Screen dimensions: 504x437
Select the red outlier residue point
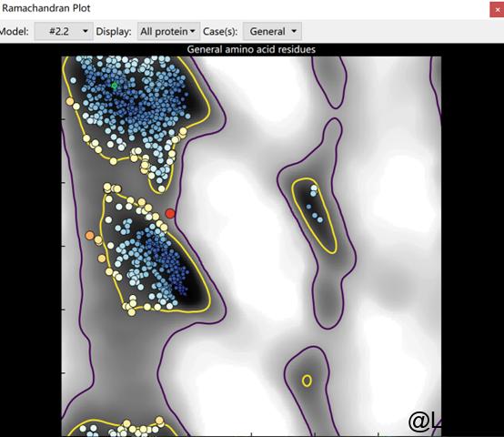point(170,213)
